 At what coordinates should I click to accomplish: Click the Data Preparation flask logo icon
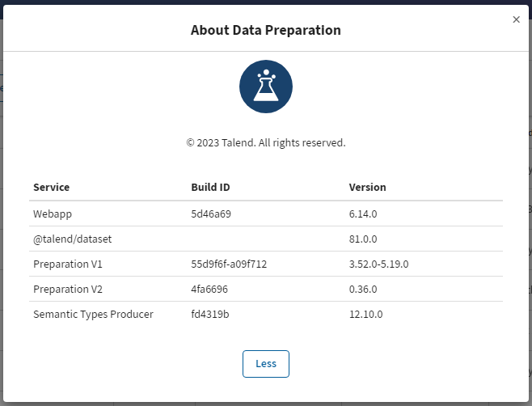tap(266, 86)
